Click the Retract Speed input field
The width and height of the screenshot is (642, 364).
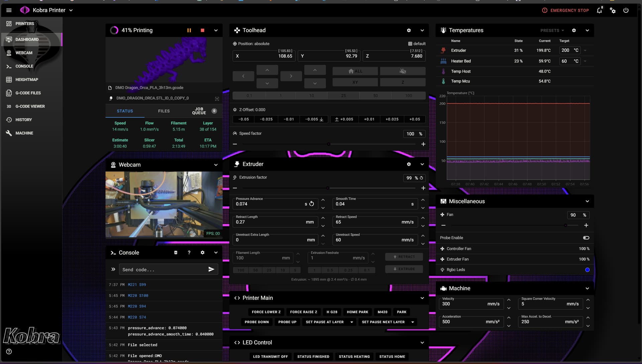point(375,222)
